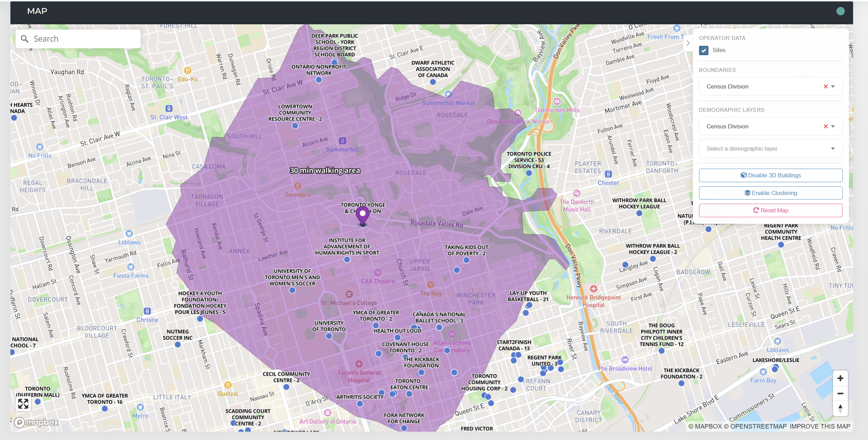Click Regent Park Community Health Centre dot
The width and height of the screenshot is (868, 440).
(781, 245)
